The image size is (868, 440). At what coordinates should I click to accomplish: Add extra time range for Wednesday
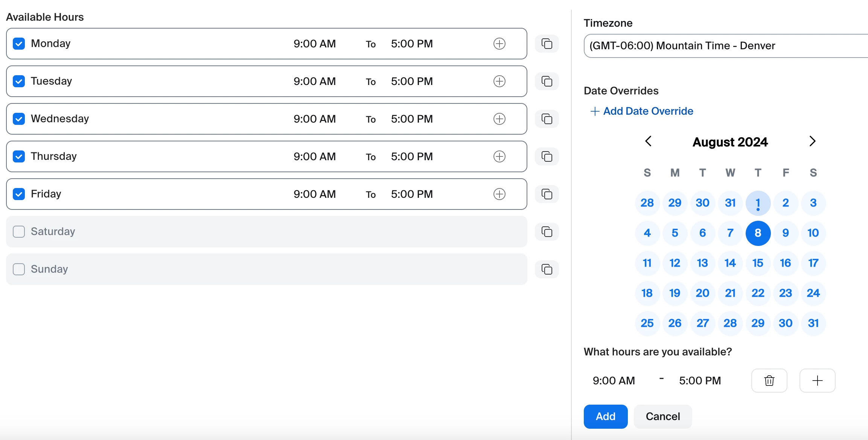click(x=499, y=119)
